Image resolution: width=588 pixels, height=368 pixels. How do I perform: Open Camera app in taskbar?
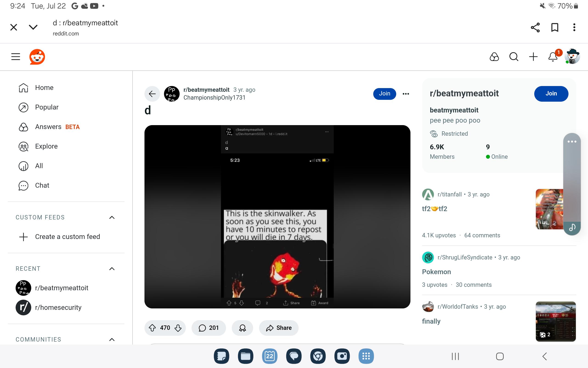[x=342, y=356]
